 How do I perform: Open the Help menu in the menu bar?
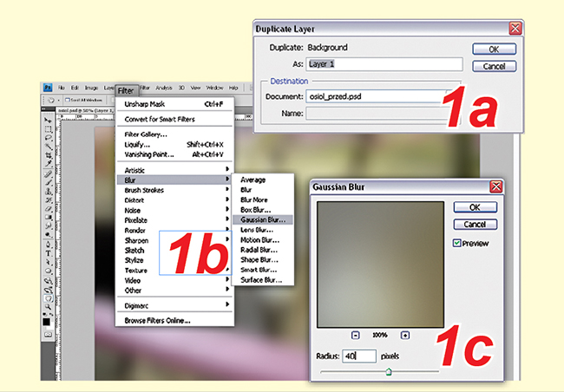pos(233,88)
